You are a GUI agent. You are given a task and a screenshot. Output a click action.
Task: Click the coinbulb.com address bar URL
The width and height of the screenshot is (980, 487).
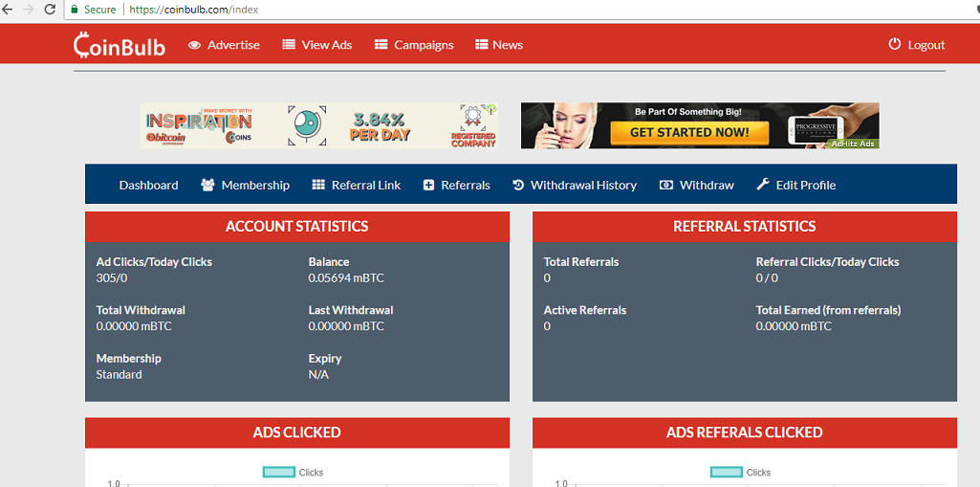coord(194,10)
